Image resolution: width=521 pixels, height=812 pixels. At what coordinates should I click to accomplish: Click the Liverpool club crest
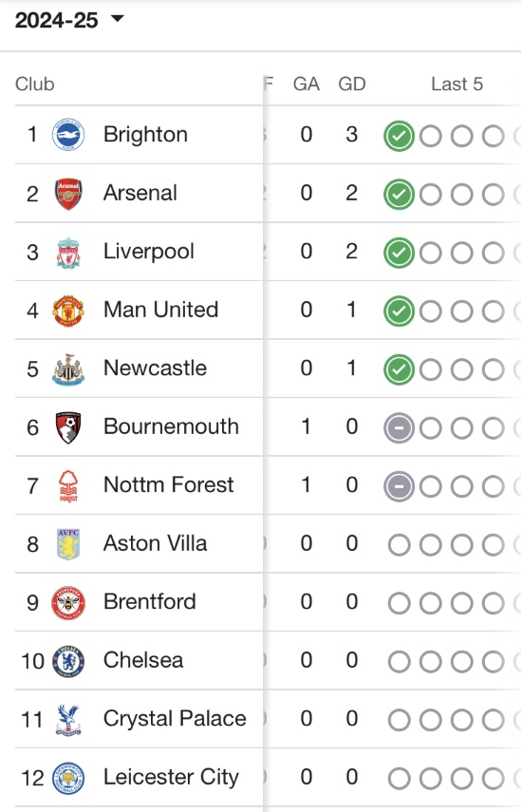68,253
